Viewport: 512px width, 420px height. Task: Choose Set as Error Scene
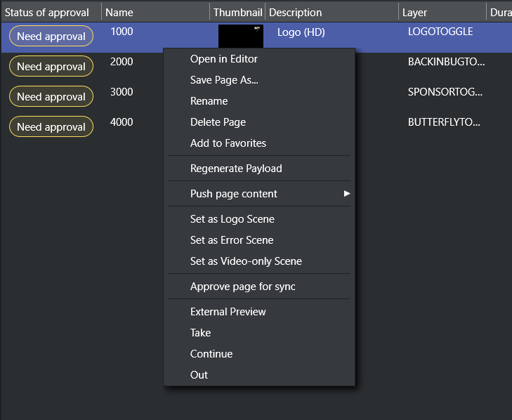click(232, 240)
